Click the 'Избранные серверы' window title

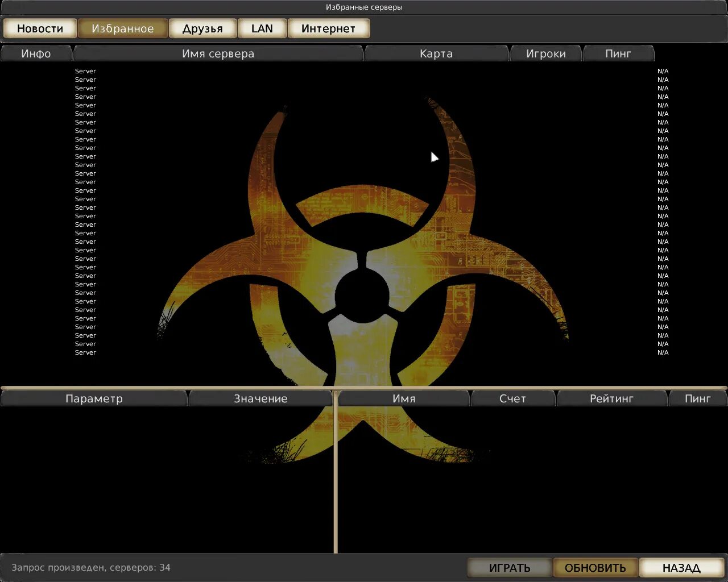(364, 7)
